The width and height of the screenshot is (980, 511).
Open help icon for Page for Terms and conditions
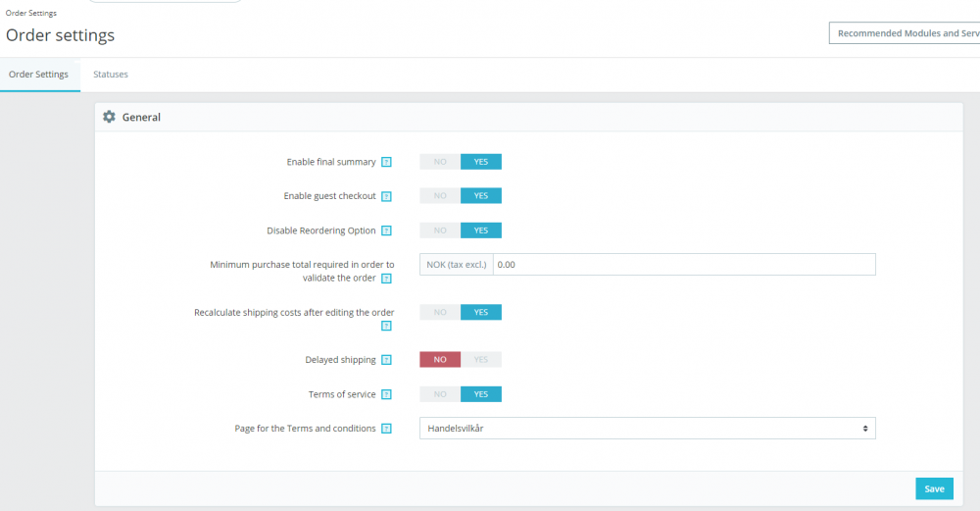[x=386, y=429]
